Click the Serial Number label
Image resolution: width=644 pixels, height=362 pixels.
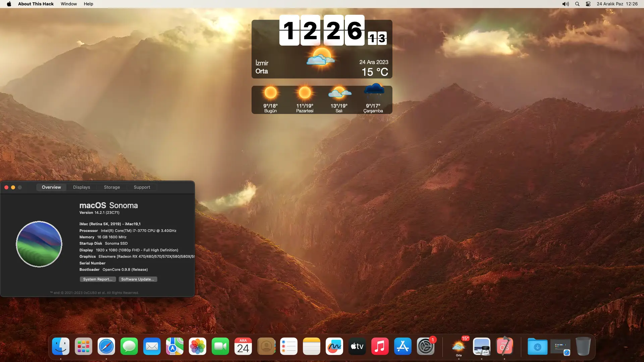pyautogui.click(x=93, y=263)
